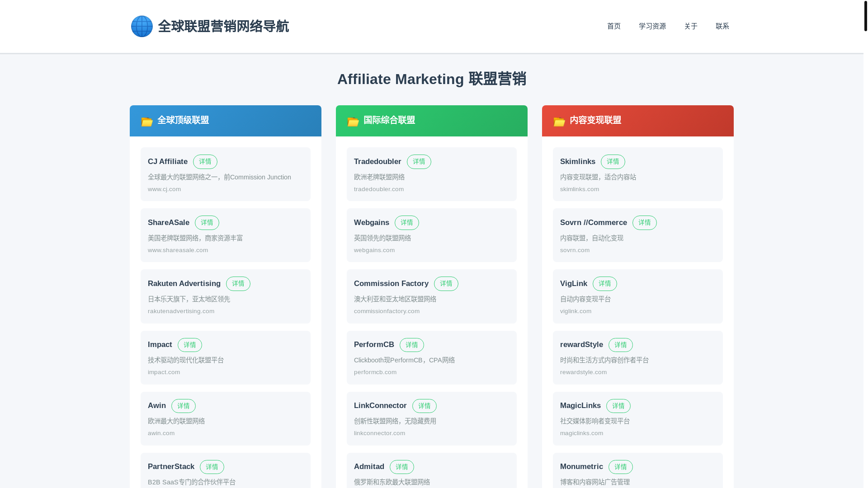Open 详情 for MagicLinks
Screen dimensions: 868x488
point(618,406)
